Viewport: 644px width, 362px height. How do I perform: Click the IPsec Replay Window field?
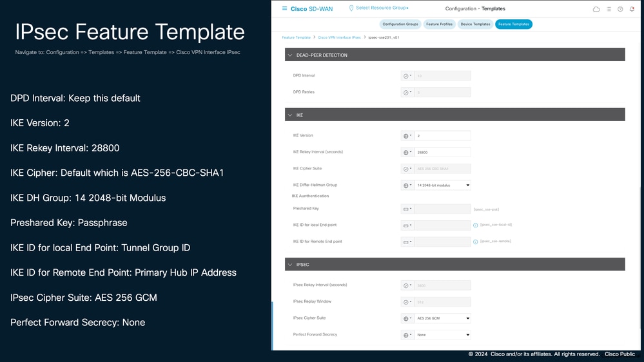coord(443,302)
